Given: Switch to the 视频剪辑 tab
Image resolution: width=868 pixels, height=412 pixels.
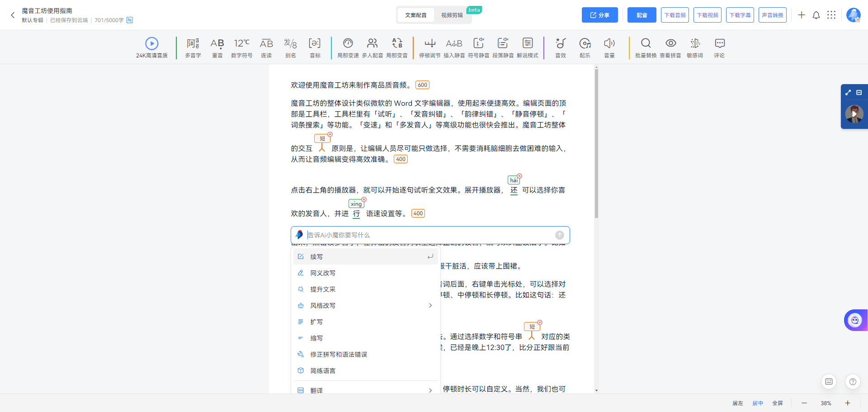Looking at the screenshot, I should (452, 15).
